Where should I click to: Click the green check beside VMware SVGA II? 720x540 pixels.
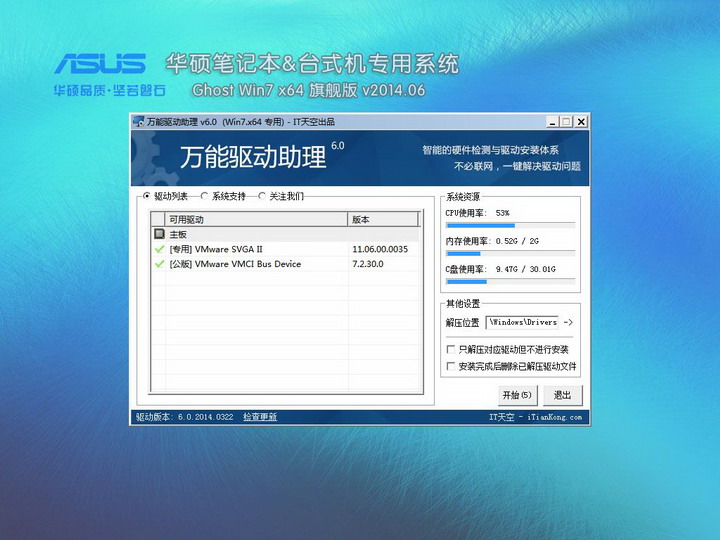tap(159, 249)
